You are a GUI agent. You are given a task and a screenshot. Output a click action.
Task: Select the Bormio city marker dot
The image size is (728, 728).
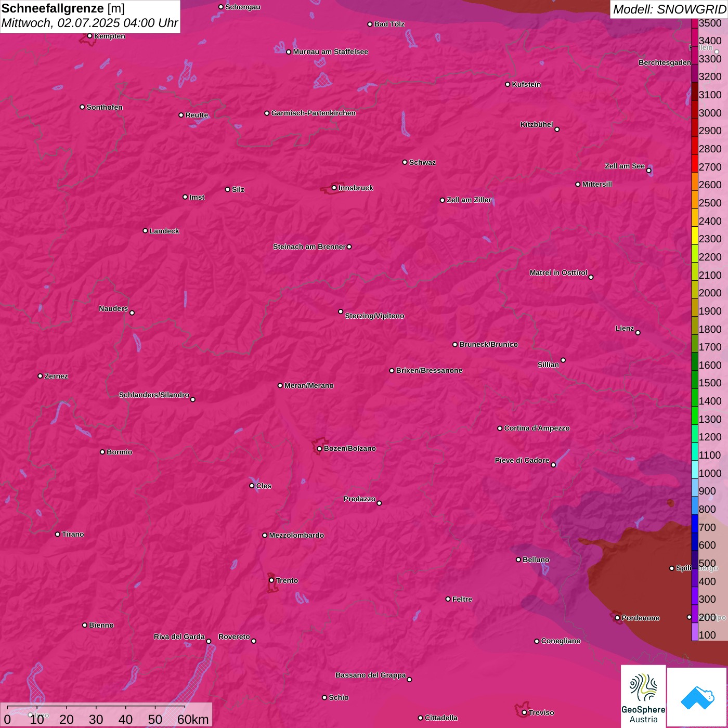[102, 452]
